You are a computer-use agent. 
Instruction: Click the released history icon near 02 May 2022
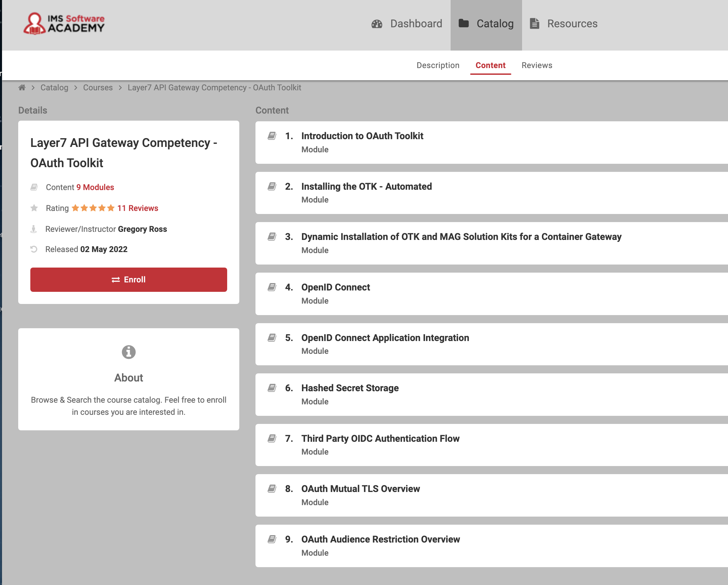click(34, 249)
